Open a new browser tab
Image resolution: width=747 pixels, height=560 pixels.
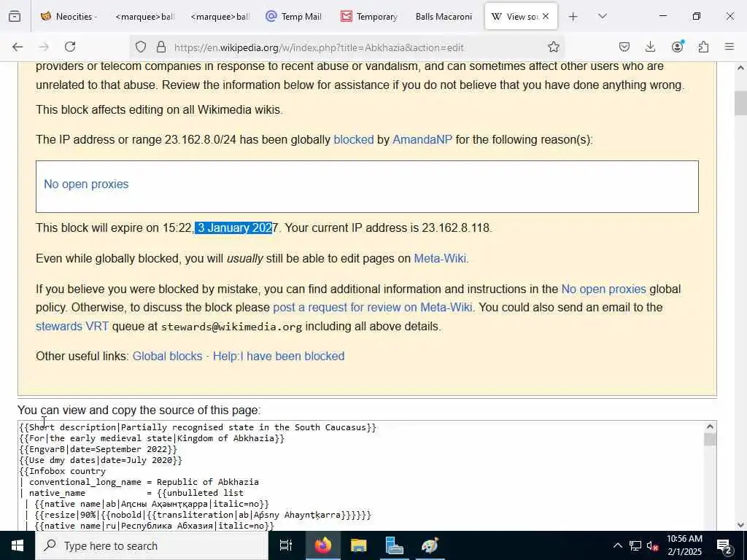pos(573,17)
